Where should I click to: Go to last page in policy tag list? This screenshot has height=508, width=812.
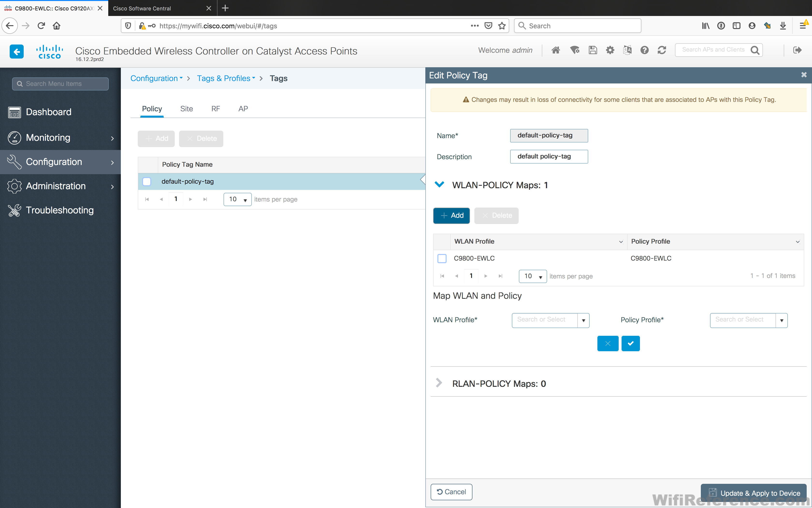(205, 199)
